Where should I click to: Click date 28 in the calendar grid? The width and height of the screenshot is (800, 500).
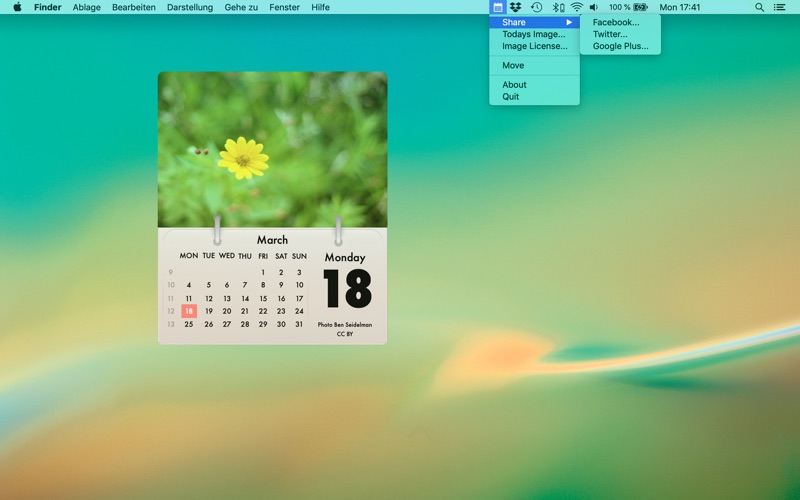pyautogui.click(x=245, y=324)
